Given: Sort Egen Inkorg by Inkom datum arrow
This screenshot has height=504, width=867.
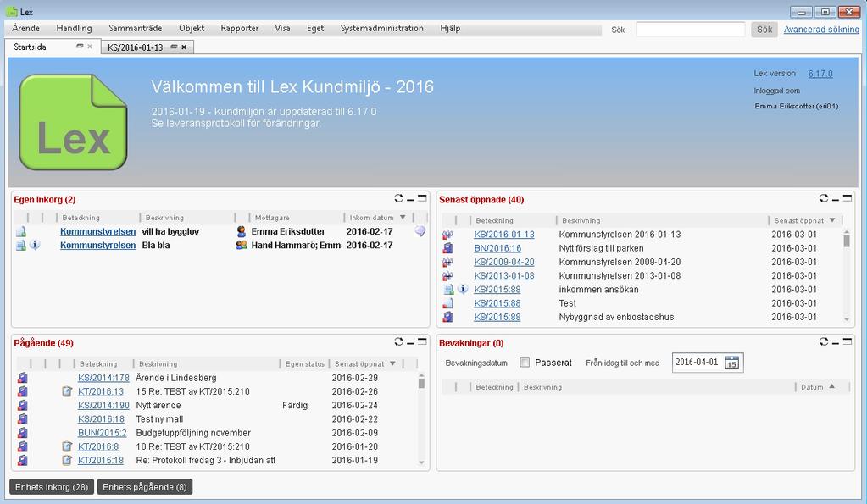Looking at the screenshot, I should 403,218.
